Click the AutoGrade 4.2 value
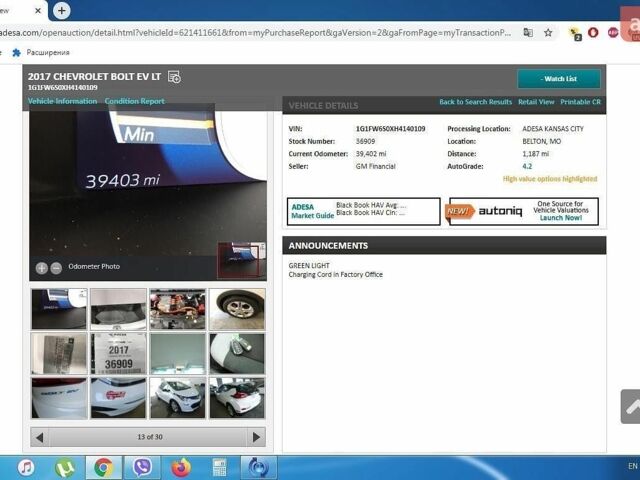The image size is (640, 480). point(527,166)
